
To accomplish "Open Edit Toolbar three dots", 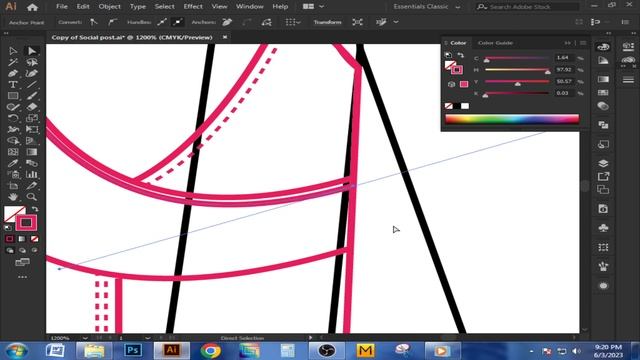I will click(x=22, y=277).
